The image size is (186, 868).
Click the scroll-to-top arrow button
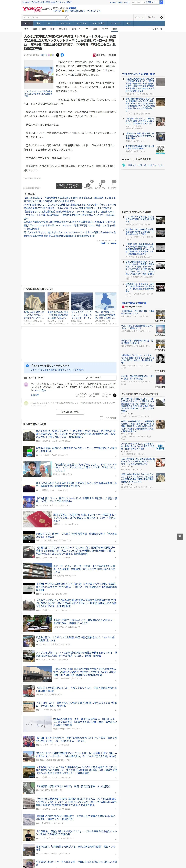[180, 537]
